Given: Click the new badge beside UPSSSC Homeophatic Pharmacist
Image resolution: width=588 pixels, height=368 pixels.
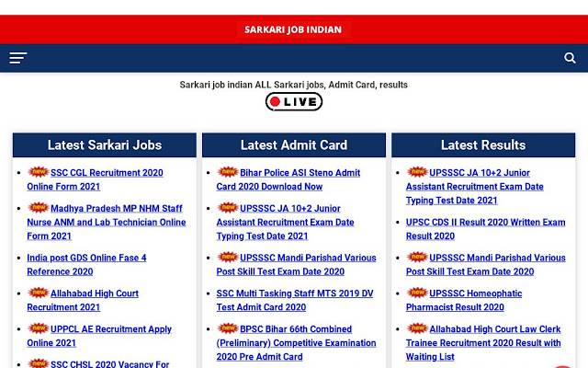Looking at the screenshot, I should coord(417,293).
